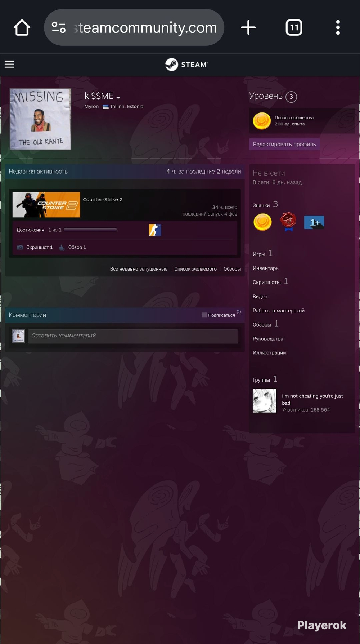Click the small avatar beside comment box
This screenshot has height=644, width=360.
pyautogui.click(x=18, y=336)
